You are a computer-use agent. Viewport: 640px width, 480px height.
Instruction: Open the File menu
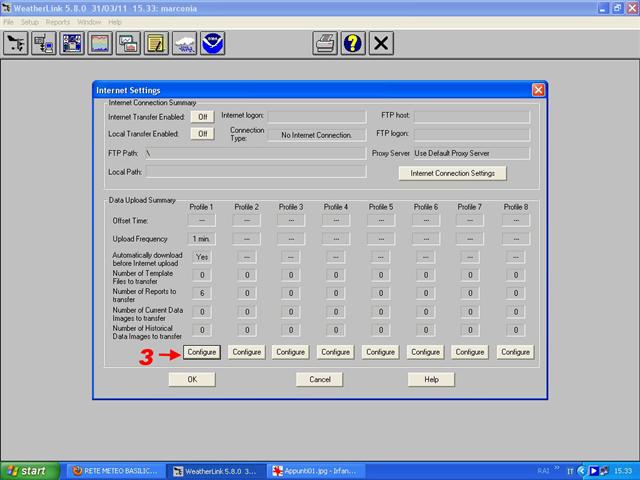8,22
